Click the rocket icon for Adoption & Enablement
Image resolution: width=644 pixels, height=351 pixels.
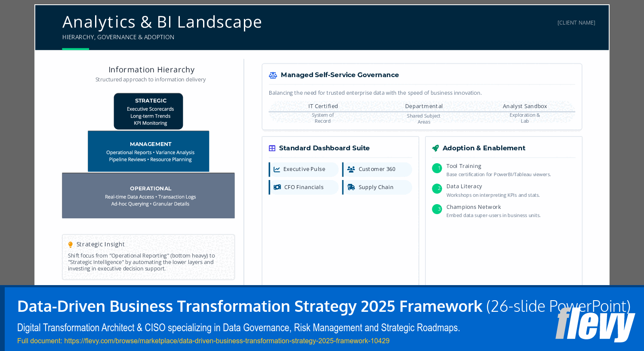[x=436, y=148]
